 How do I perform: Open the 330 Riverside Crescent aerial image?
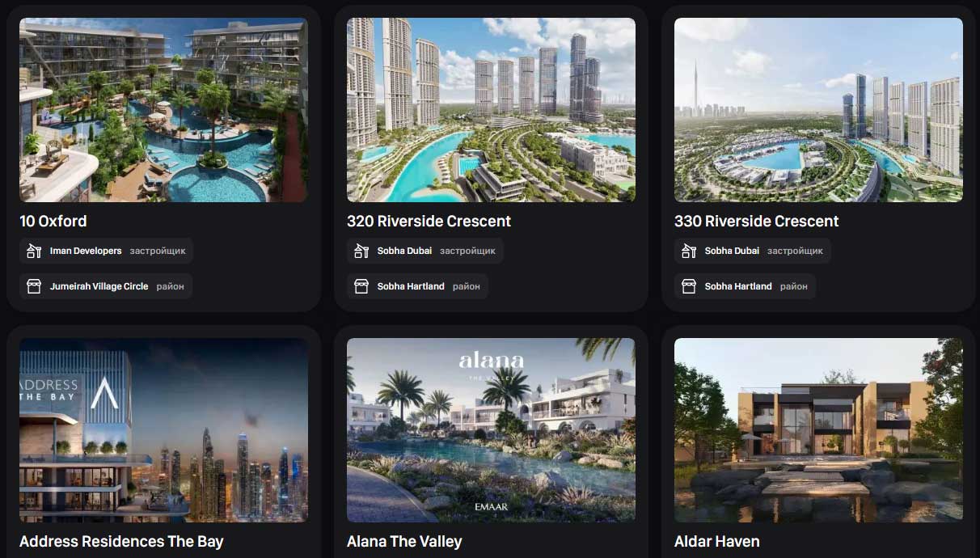point(818,110)
